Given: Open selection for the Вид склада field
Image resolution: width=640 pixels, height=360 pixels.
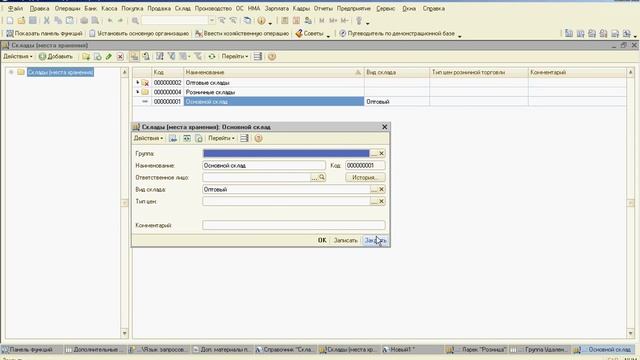Looking at the screenshot, I should 374,189.
